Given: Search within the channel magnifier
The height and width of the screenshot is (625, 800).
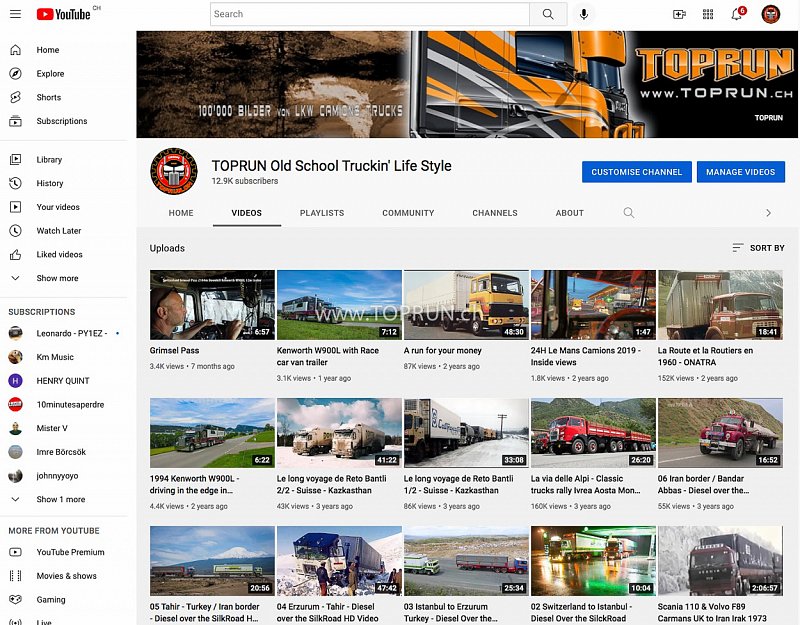Looking at the screenshot, I should 629,213.
